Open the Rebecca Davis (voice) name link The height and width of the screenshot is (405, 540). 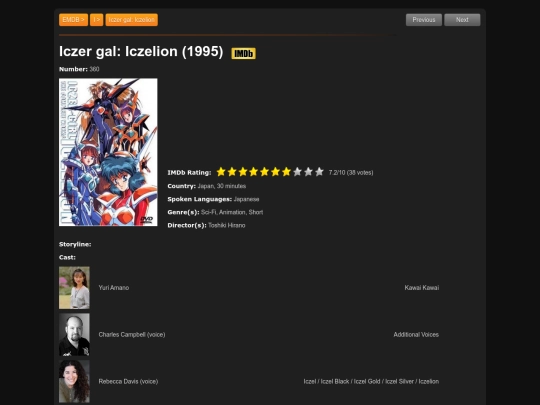point(128,381)
